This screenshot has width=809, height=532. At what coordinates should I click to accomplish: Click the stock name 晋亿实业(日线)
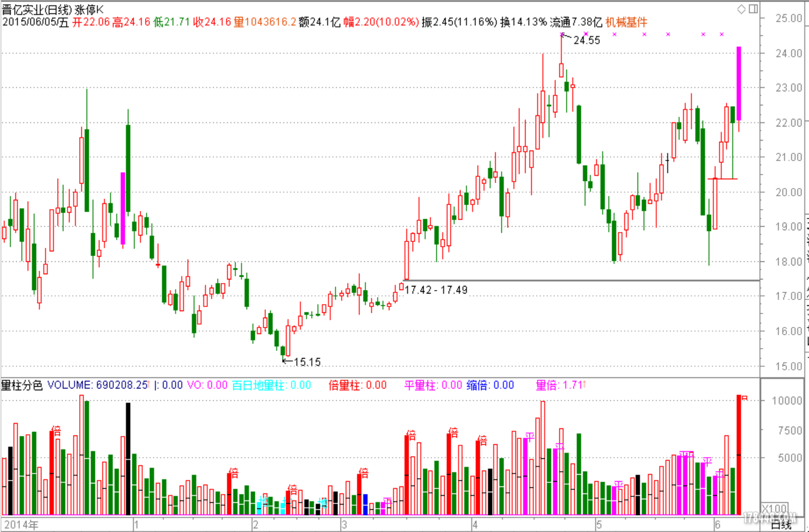(37, 10)
